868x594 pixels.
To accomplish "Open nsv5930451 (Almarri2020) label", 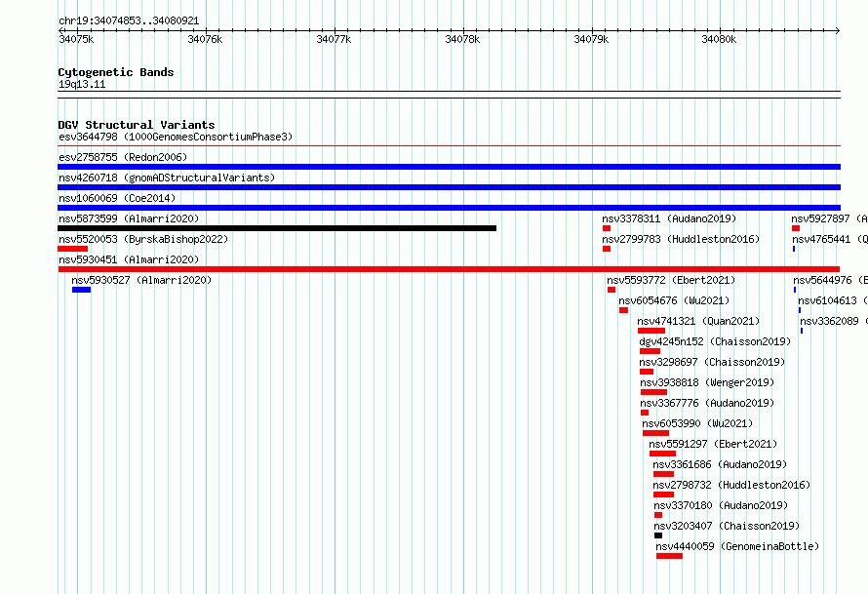I will (129, 259).
